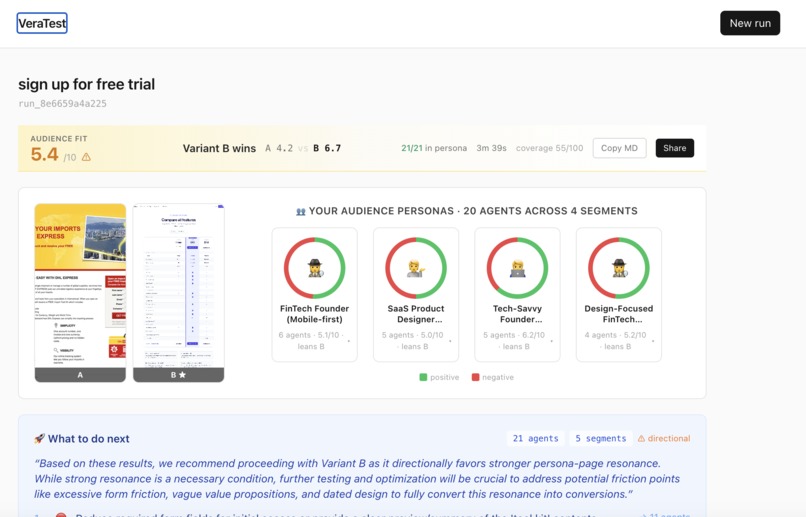Viewport: 806px width, 517px height.
Task: Share the run results
Action: click(674, 148)
